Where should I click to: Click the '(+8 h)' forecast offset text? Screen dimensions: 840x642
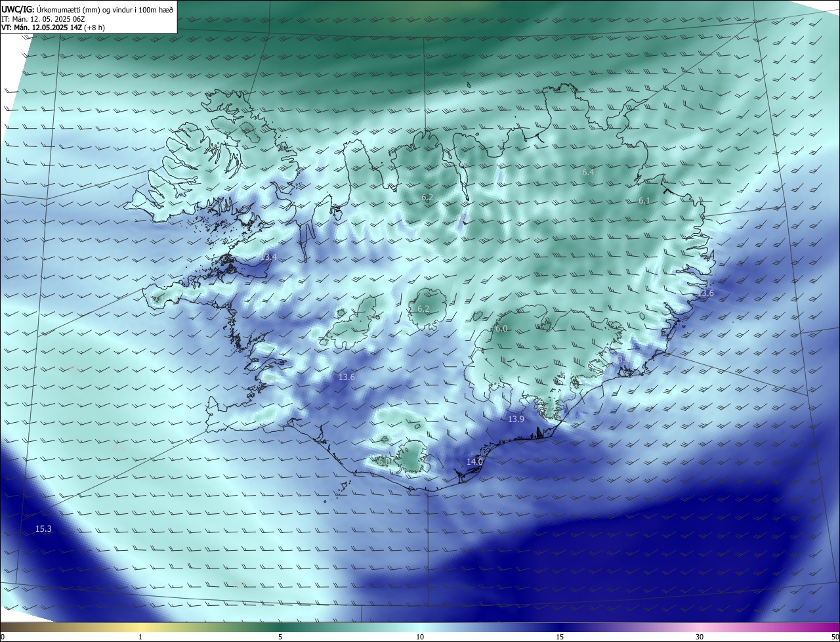pos(96,28)
